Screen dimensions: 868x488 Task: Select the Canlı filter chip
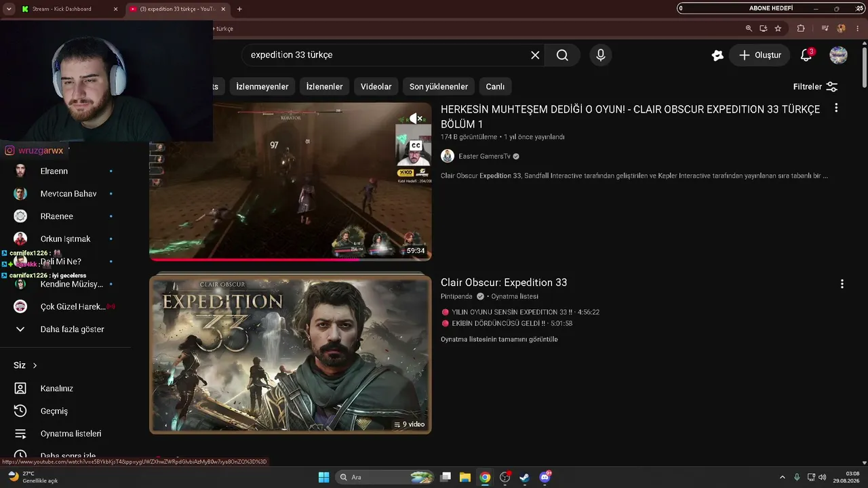[495, 87]
